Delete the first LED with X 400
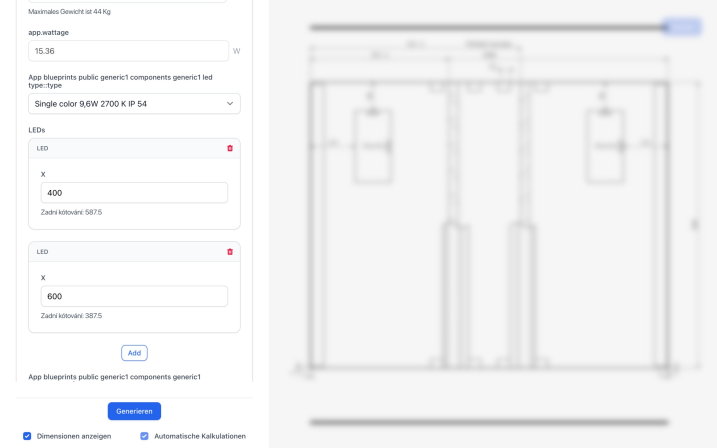This screenshot has height=448, width=717. coord(230,148)
